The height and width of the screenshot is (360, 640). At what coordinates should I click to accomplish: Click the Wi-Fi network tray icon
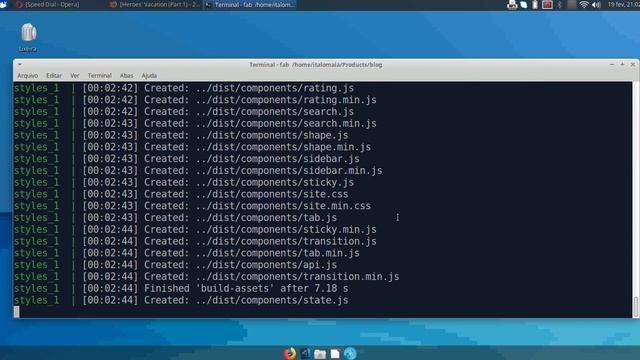(584, 4)
